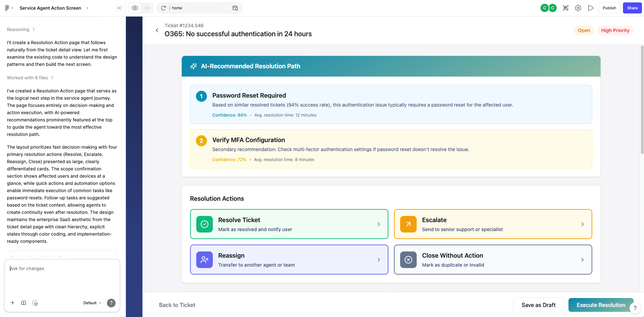Open the sparkle AI icon in chat input
This screenshot has width=644, height=317.
[35, 303]
